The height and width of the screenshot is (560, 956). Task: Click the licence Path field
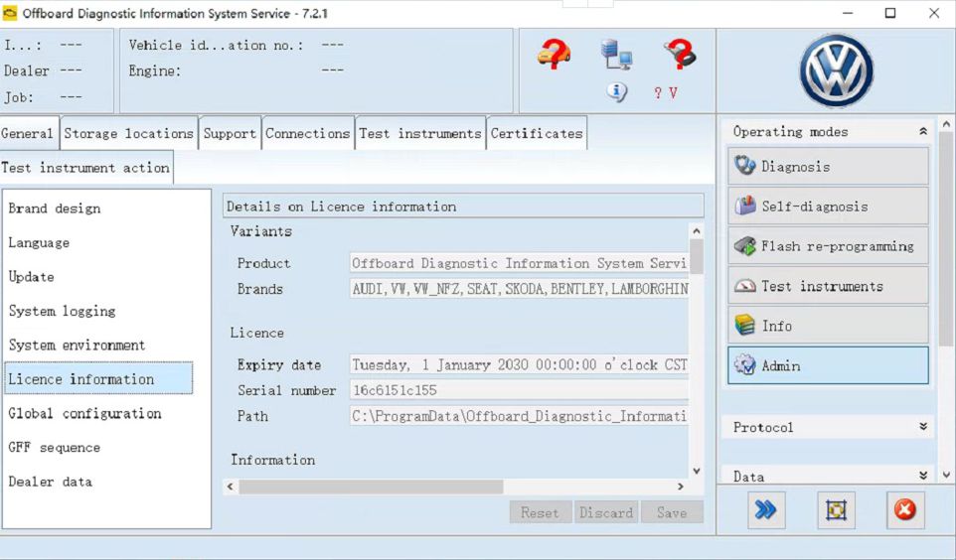(x=519, y=416)
